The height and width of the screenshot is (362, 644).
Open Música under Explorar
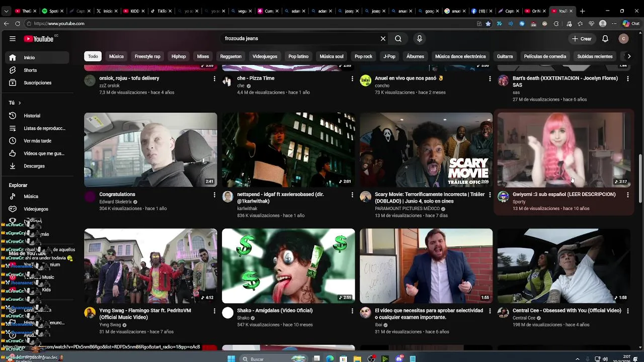[36, 197]
